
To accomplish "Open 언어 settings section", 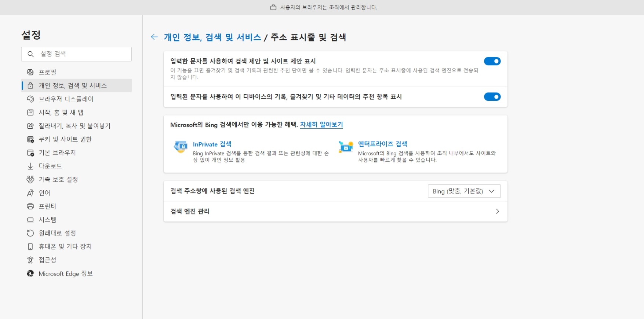I will (76, 193).
